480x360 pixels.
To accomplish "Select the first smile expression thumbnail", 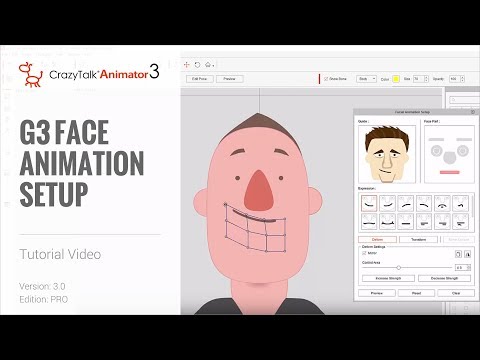I will [x=369, y=203].
